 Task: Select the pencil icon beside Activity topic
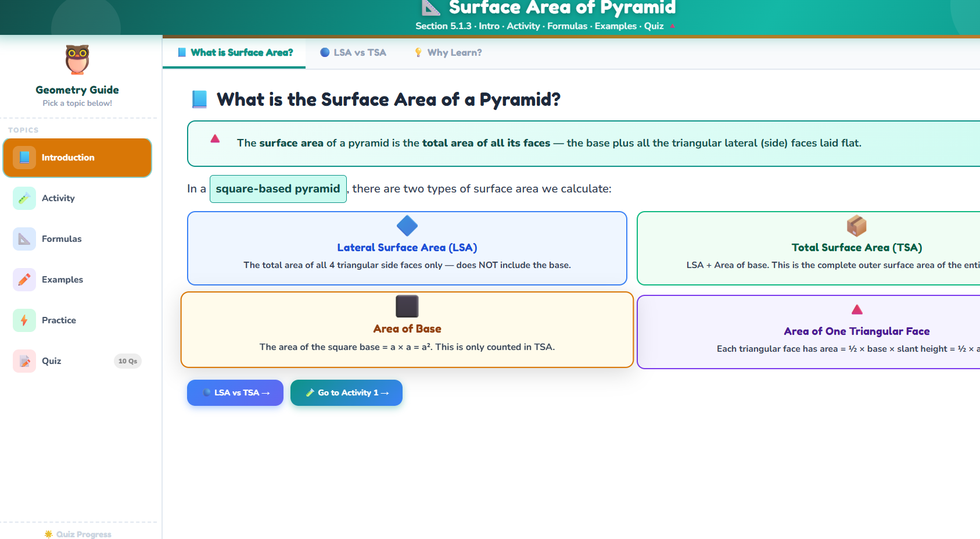tap(24, 198)
